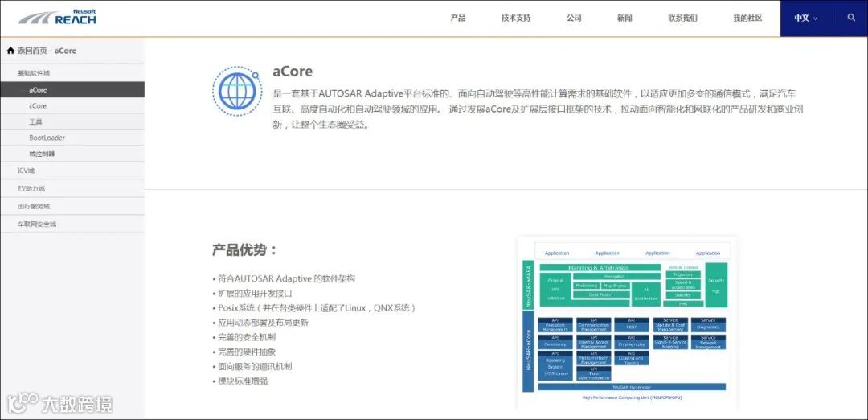This screenshot has height=420, width=868.
Task: Click bullet 应用动态部署及布局更新
Action: point(260,323)
